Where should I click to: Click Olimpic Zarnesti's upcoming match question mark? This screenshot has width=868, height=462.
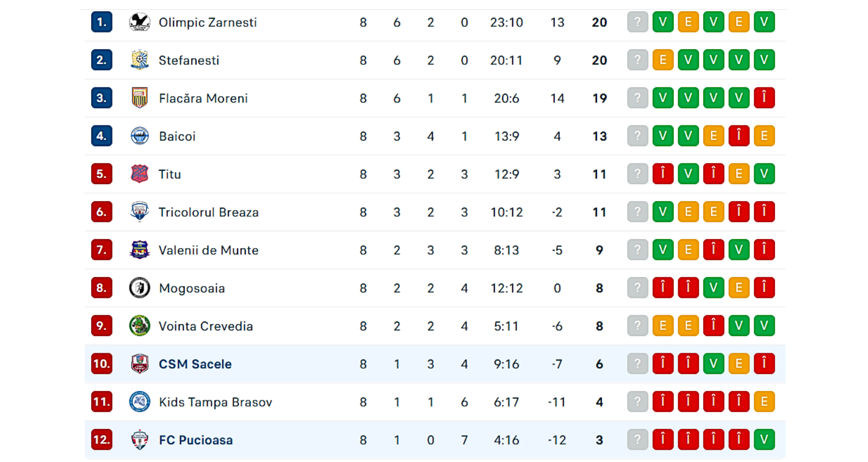[637, 22]
